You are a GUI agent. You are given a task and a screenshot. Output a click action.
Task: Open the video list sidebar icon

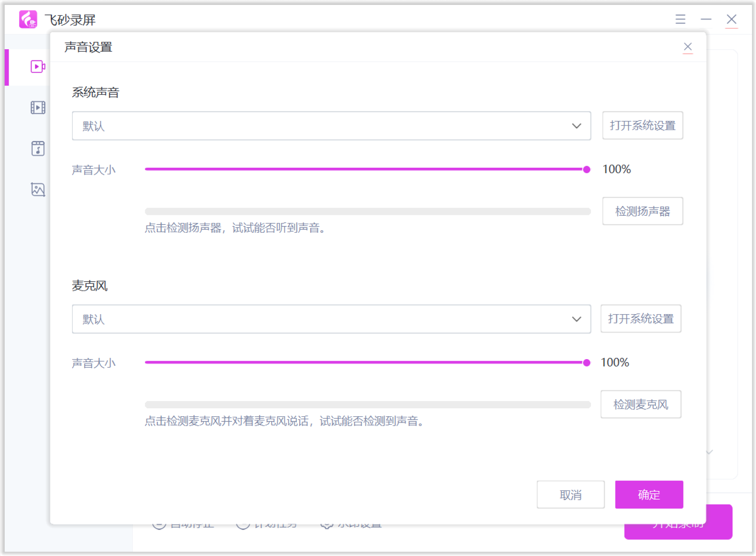38,107
